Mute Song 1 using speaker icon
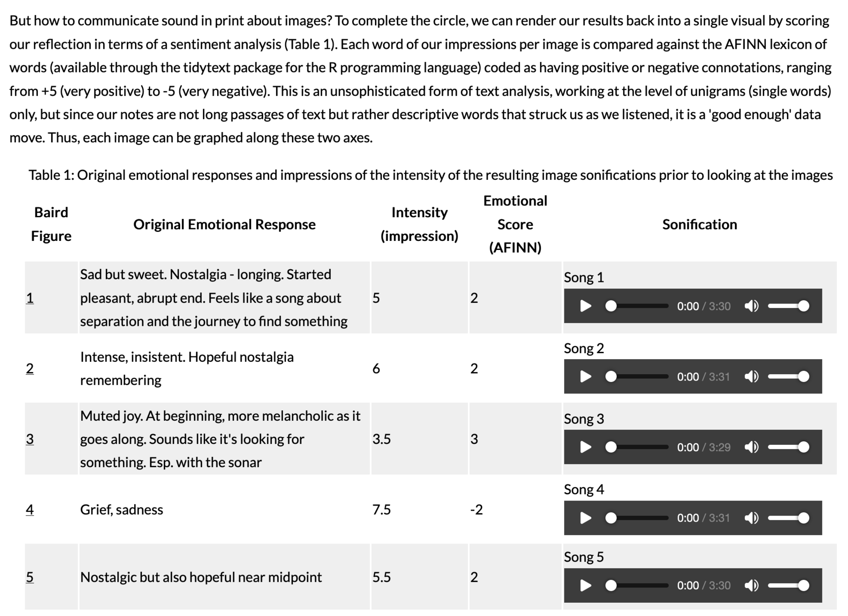 pos(751,306)
